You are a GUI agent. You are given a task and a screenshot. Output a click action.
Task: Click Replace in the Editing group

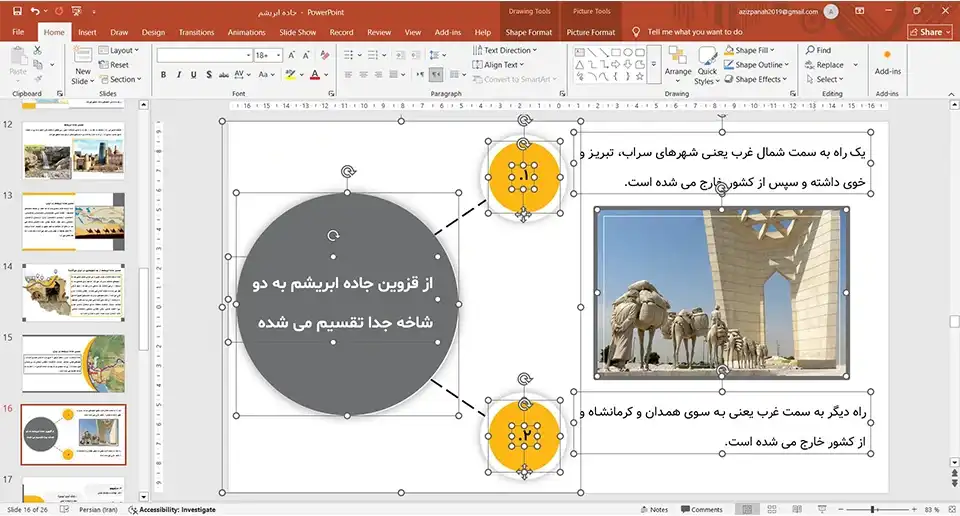[825, 65]
